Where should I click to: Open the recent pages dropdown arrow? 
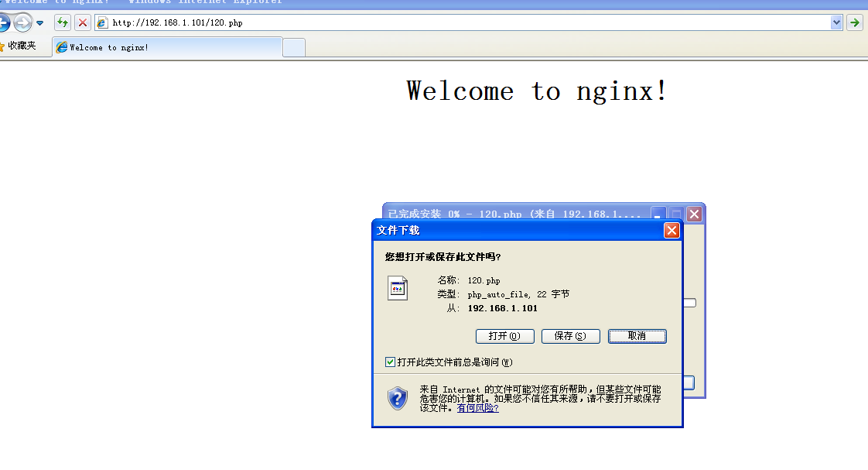[x=40, y=23]
